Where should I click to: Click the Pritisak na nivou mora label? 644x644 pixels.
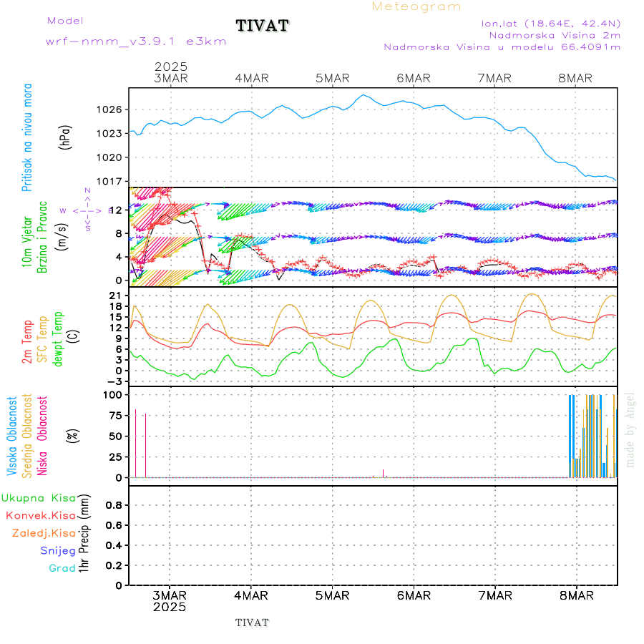tap(27, 142)
